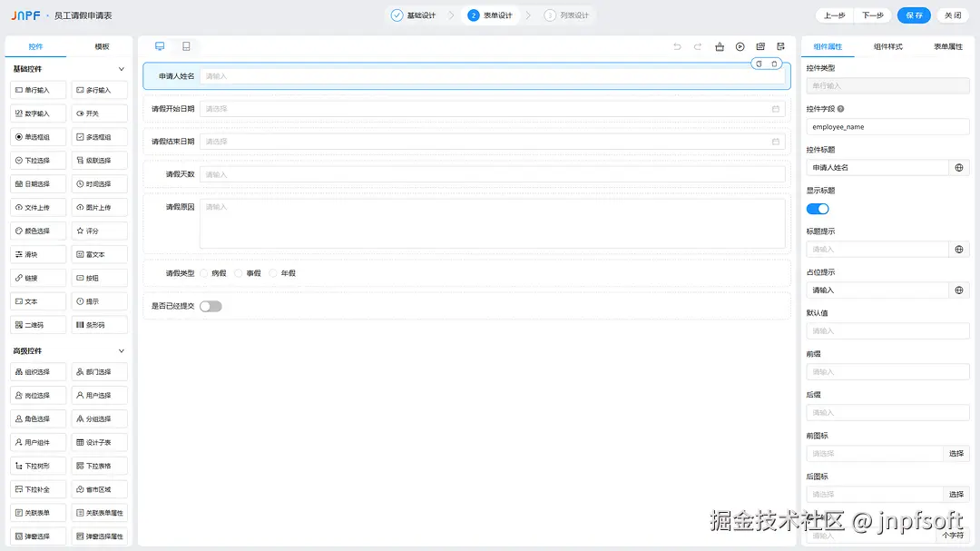Copy the selected 申请人姓名 field
The width and height of the screenshot is (980, 551).
click(759, 64)
